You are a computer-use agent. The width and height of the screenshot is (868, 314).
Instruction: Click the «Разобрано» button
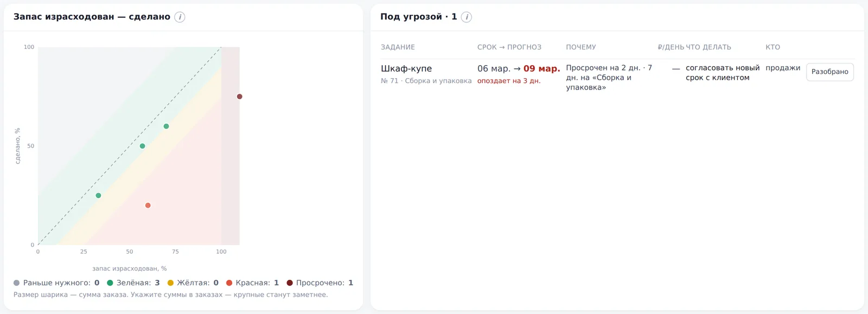coord(829,72)
